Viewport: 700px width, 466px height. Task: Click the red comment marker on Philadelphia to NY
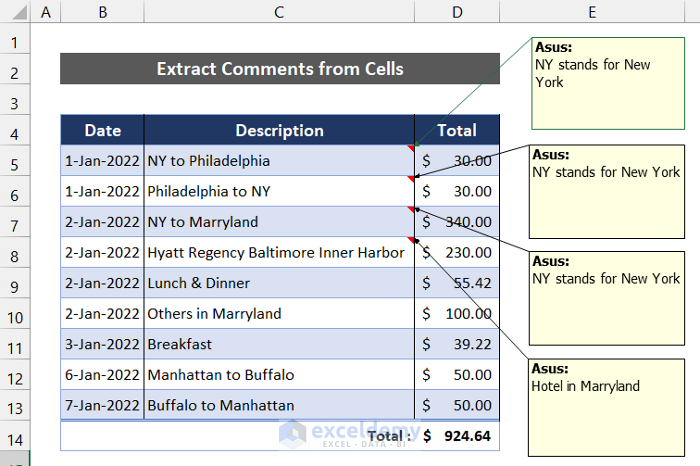point(411,179)
